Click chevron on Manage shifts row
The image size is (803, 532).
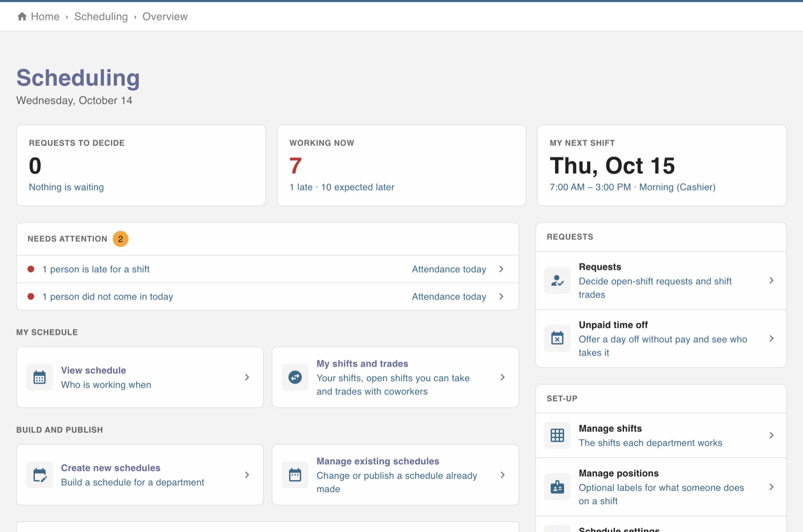click(771, 435)
